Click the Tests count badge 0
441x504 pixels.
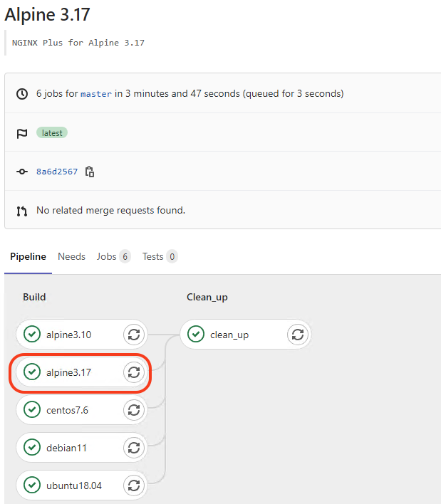172,256
